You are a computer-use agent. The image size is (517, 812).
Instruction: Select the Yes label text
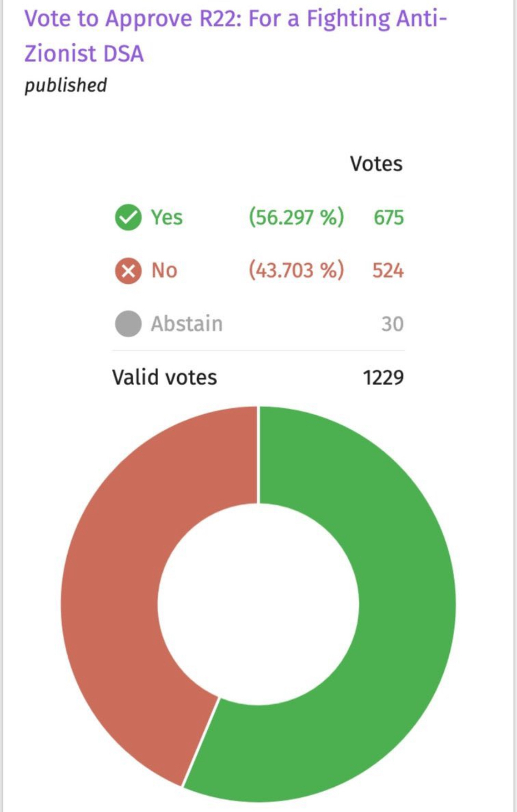(x=167, y=217)
